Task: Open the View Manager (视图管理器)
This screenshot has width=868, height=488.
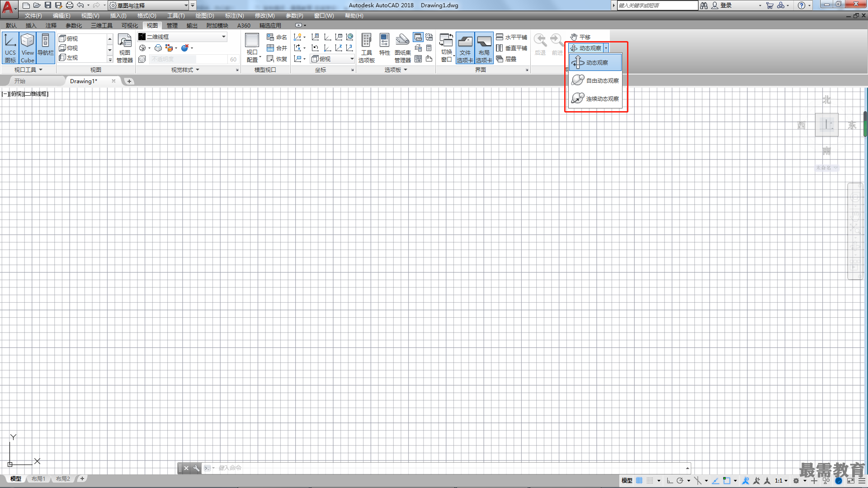Action: 125,48
